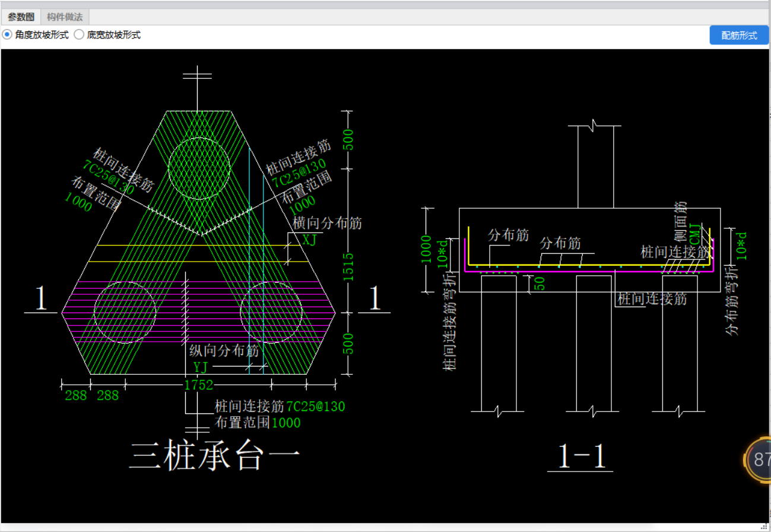The height and width of the screenshot is (532, 771).
Task: Click the resize grip at window corner
Action: (x=766, y=527)
